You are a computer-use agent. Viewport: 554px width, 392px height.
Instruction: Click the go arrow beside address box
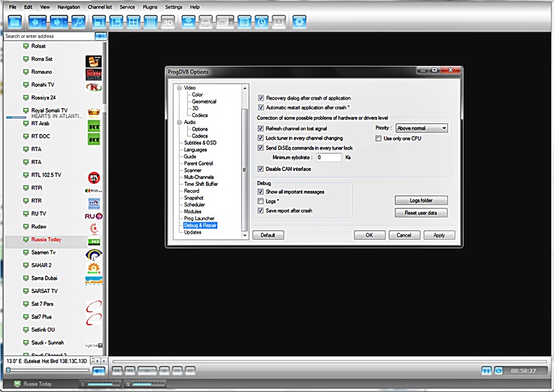click(101, 36)
